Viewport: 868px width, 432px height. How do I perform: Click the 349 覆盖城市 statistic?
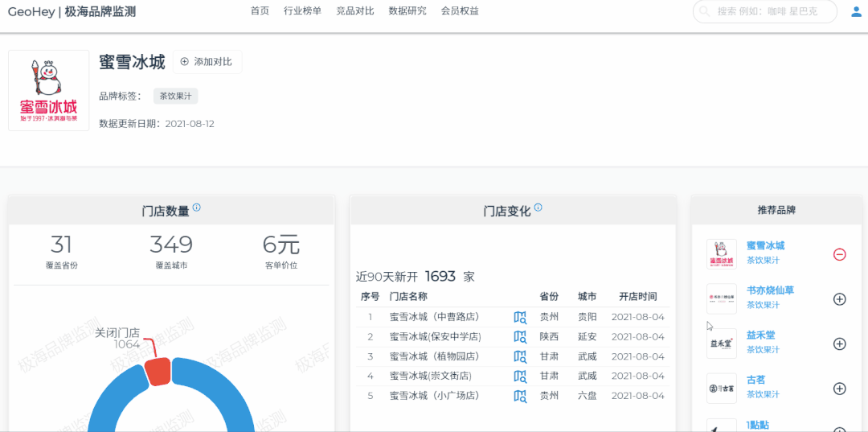tap(171, 253)
